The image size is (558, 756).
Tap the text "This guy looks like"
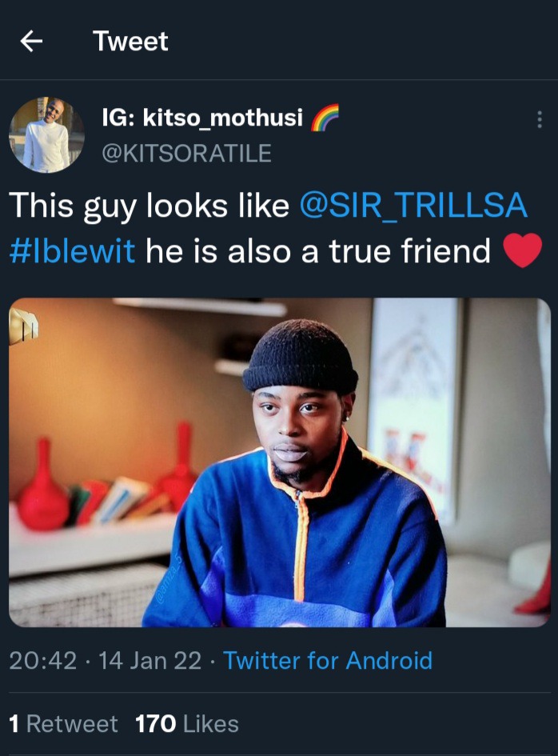pos(149,206)
